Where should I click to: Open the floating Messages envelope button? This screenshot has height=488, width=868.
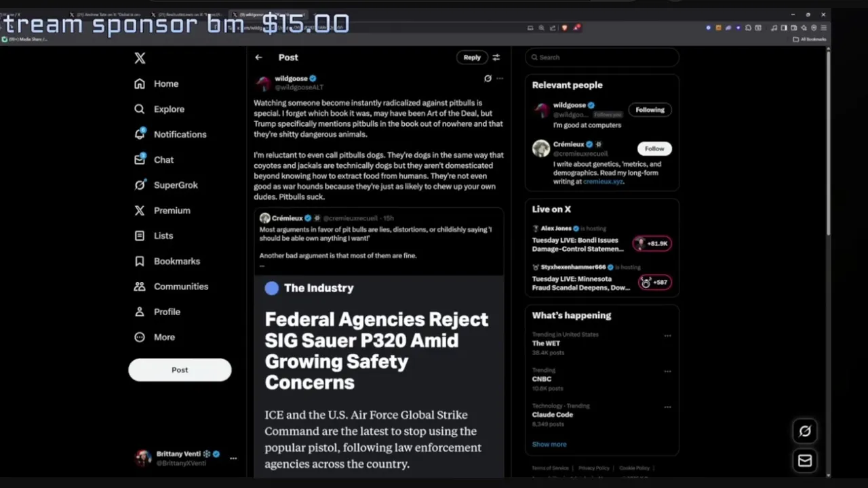805,461
